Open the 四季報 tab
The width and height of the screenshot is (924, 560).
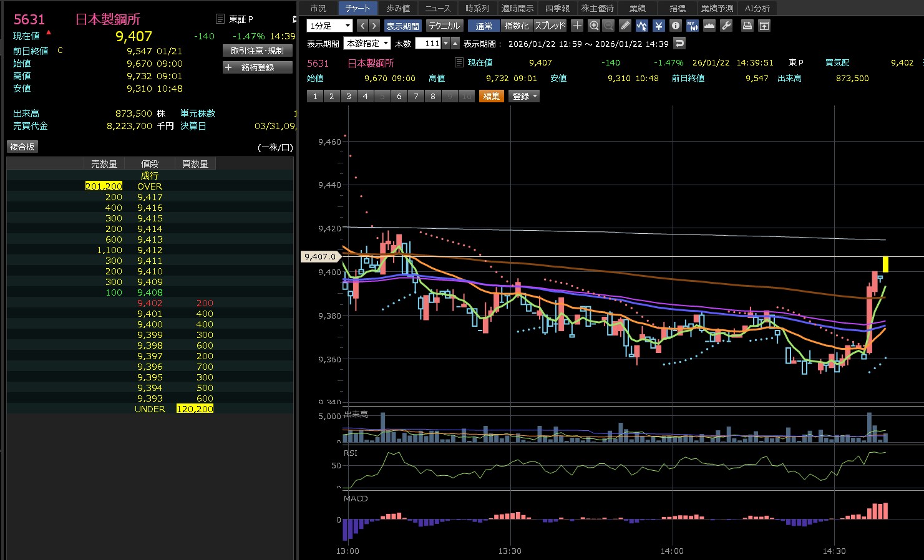(x=557, y=8)
